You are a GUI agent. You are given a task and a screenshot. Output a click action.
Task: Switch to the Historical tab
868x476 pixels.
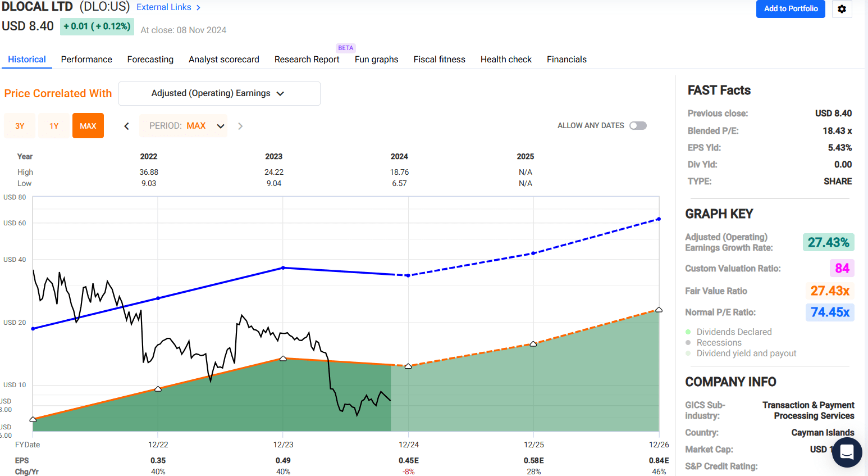pos(27,59)
